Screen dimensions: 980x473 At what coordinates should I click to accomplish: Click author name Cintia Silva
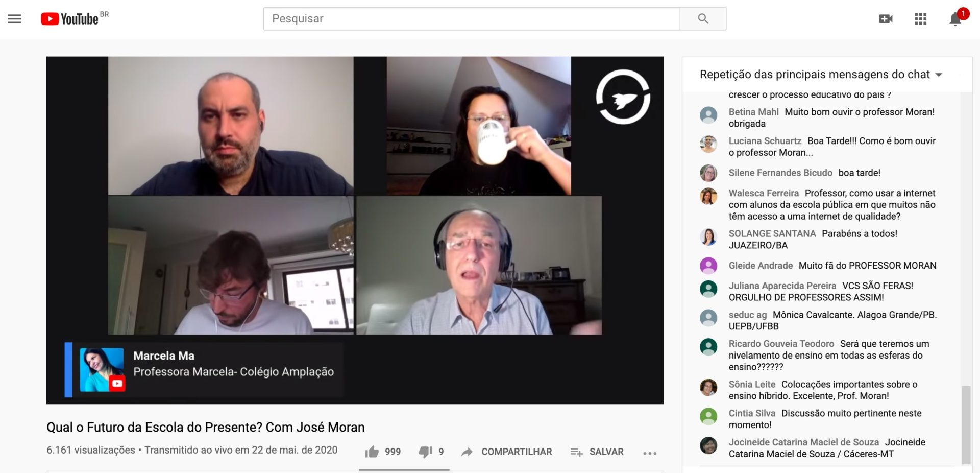click(752, 413)
